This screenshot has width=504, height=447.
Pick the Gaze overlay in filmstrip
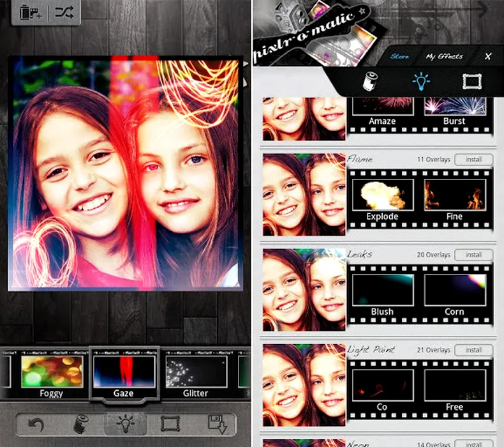pyautogui.click(x=124, y=376)
